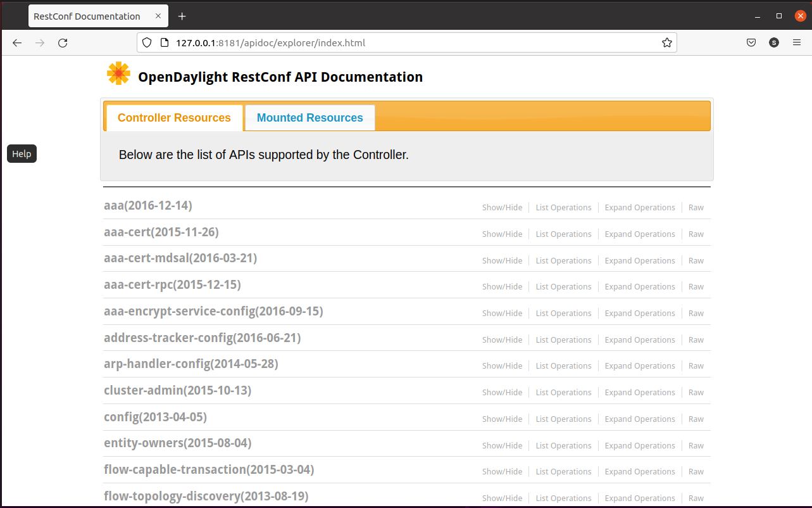Click the page info icon beside the URL
Screen dimensions: 812x508
pos(165,43)
